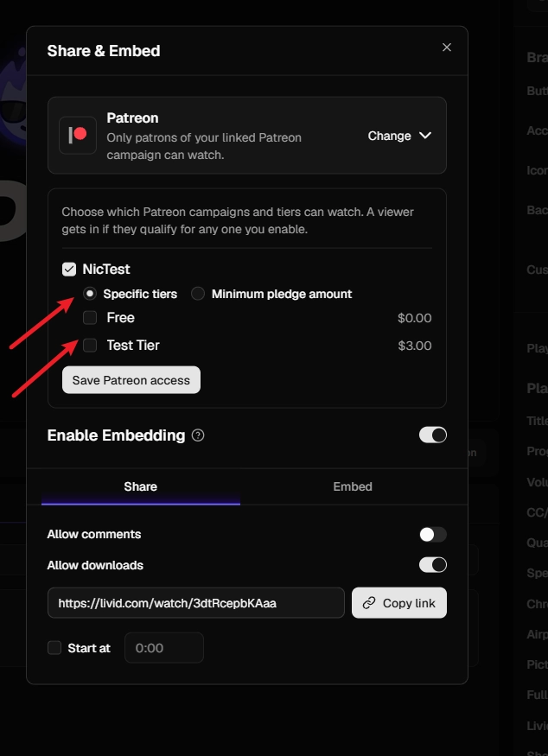The width and height of the screenshot is (548, 756).
Task: Enable the Test Tier checkbox
Action: click(x=90, y=346)
